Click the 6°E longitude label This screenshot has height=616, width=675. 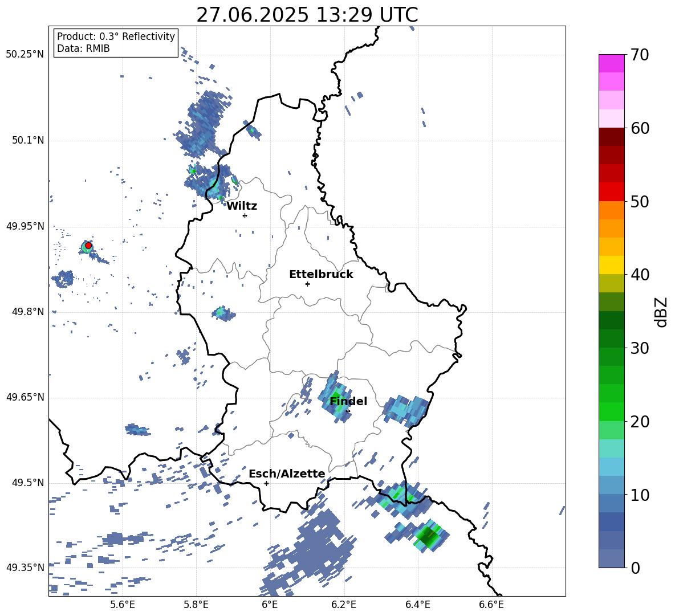click(x=270, y=605)
